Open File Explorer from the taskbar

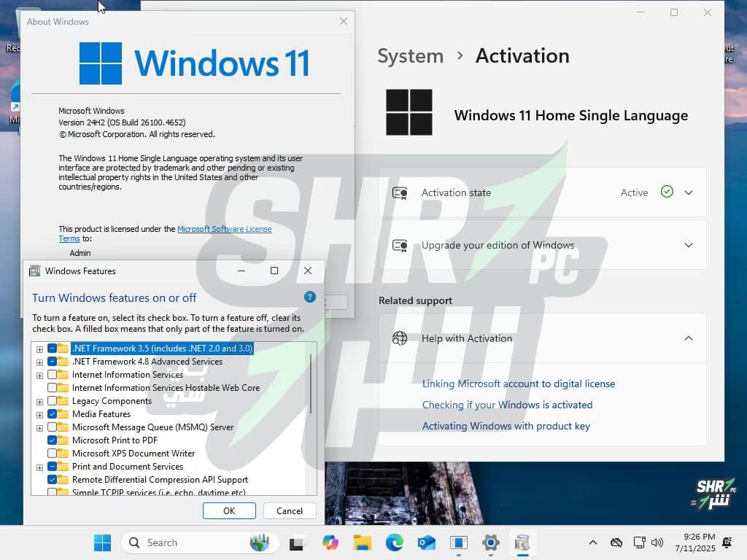[362, 542]
